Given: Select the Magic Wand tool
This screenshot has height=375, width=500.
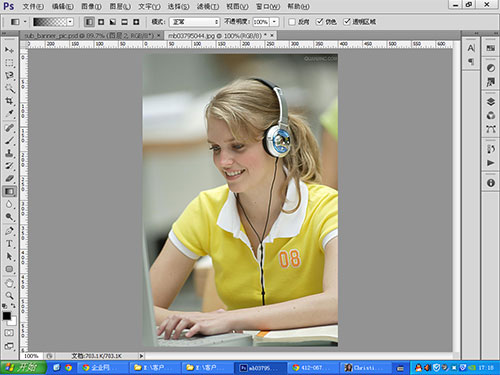Looking at the screenshot, I should pos(9,88).
